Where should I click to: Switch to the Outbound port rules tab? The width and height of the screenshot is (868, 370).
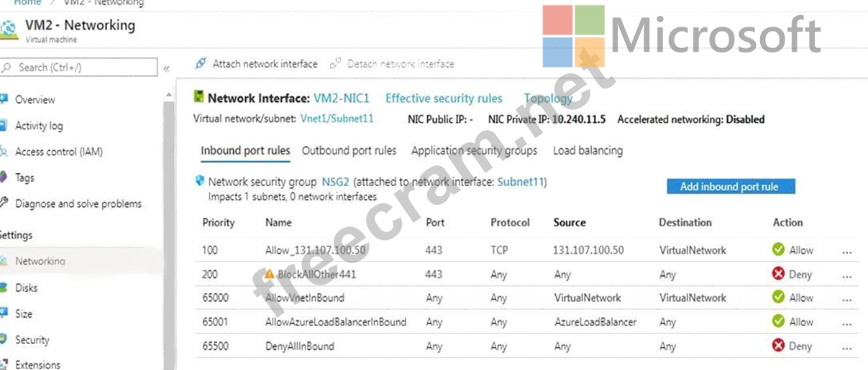tap(349, 151)
